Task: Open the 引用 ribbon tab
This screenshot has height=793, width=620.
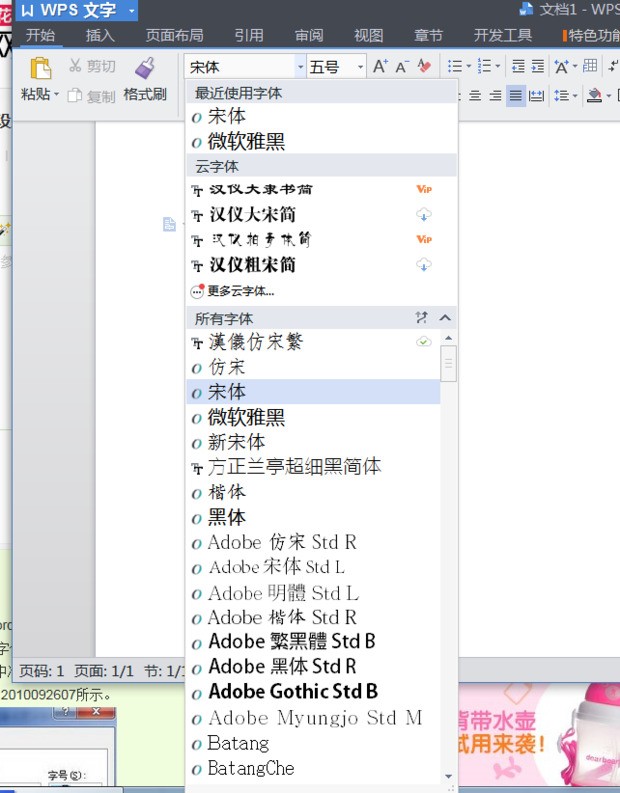Action: [249, 35]
